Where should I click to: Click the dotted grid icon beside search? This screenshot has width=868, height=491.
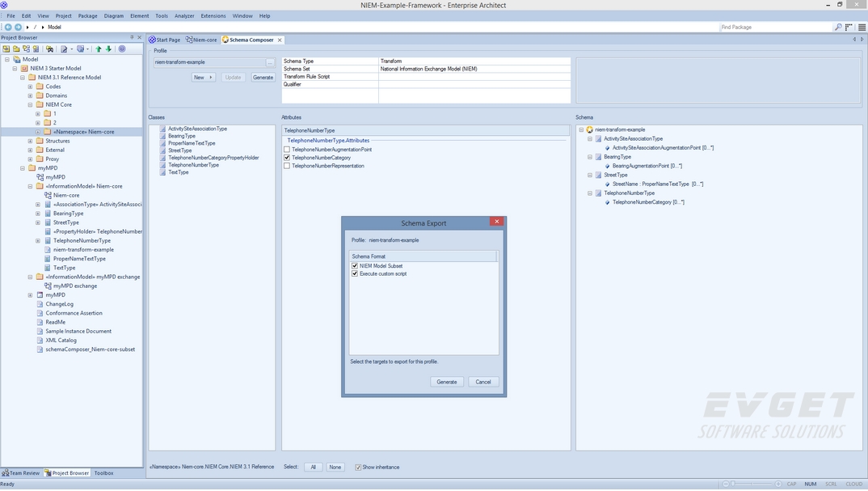pos(849,27)
